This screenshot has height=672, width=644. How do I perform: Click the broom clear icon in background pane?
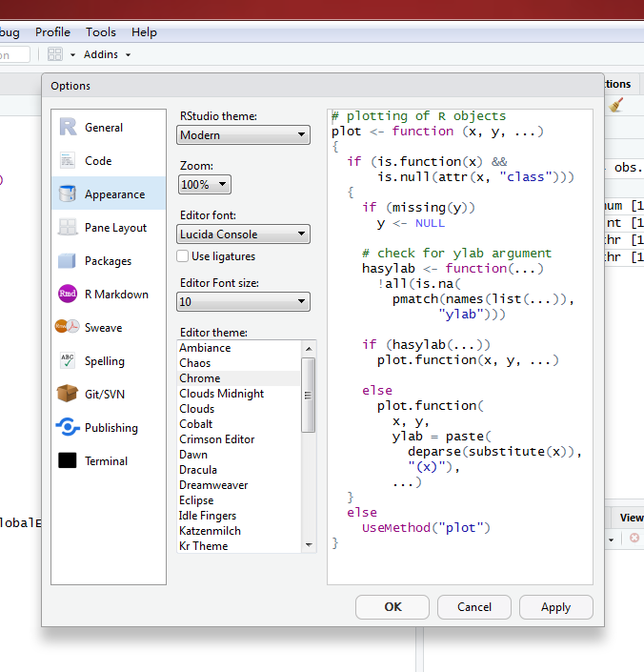tap(616, 105)
